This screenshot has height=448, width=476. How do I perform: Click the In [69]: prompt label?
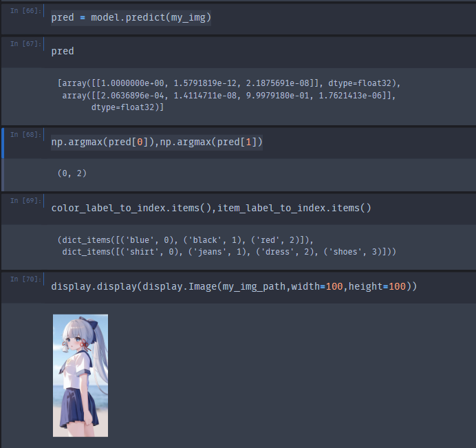coord(25,201)
